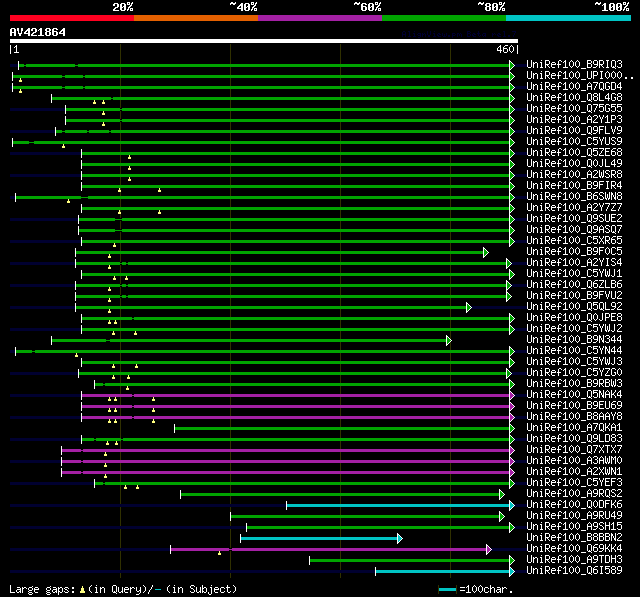Select label UniRef100_B9EU69
640x597 pixels.
(x=574, y=406)
